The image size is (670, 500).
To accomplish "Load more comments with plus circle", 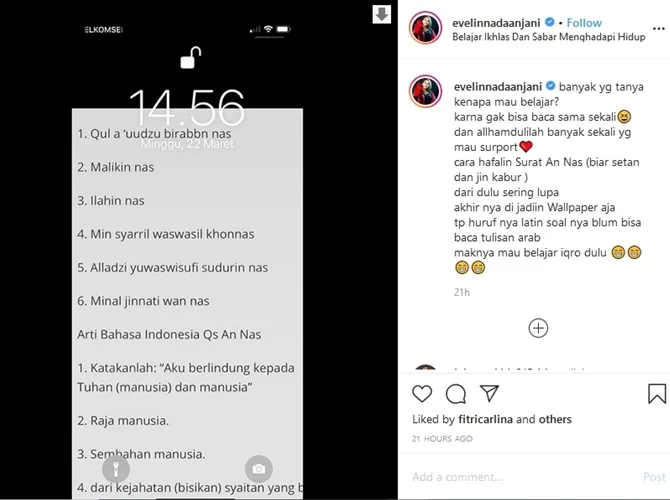I will (538, 328).
